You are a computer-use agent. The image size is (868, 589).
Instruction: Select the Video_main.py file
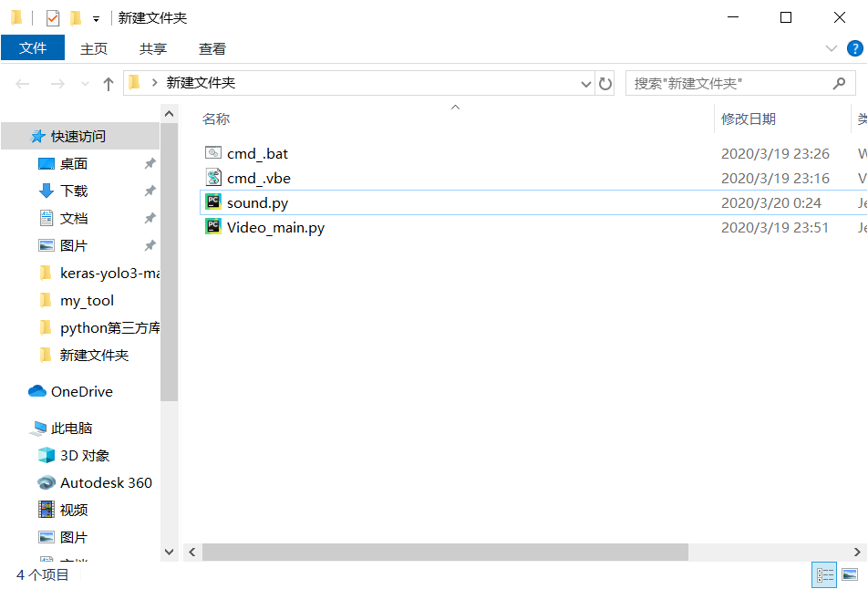(x=275, y=228)
